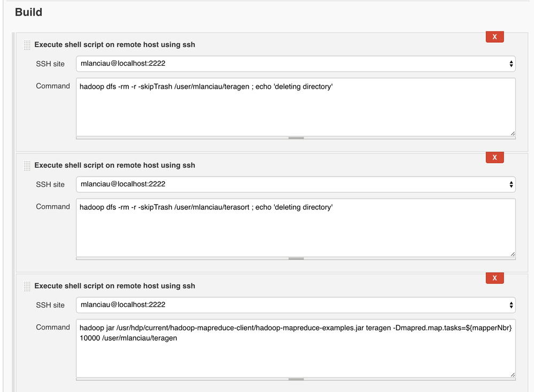This screenshot has height=392, width=534.
Task: Delete the teragen directory removal build step
Action: (494, 37)
